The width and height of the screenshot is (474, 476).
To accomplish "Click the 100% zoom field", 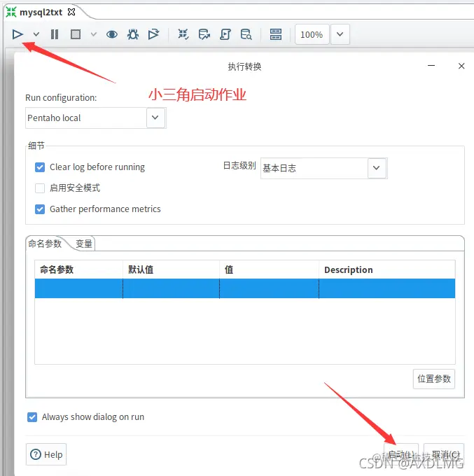I will 312,34.
